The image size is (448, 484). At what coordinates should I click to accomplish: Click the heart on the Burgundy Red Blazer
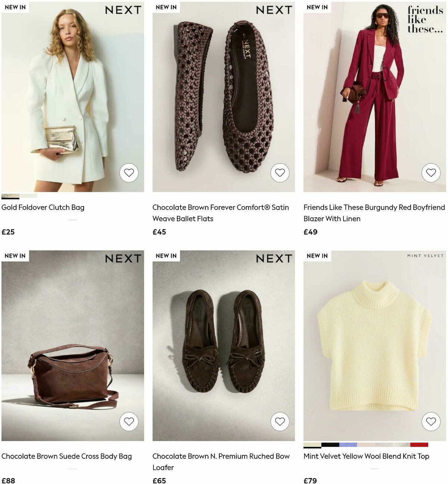431,173
